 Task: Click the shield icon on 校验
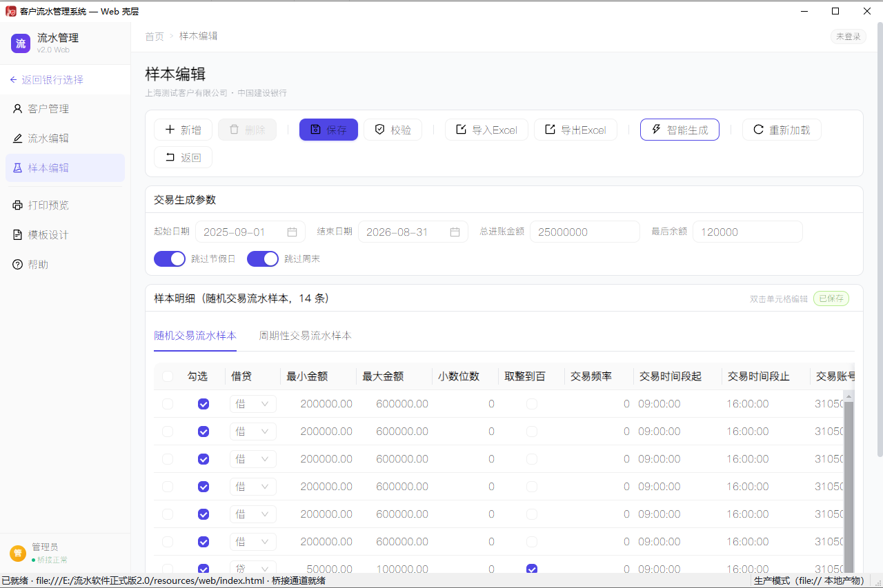[379, 130]
